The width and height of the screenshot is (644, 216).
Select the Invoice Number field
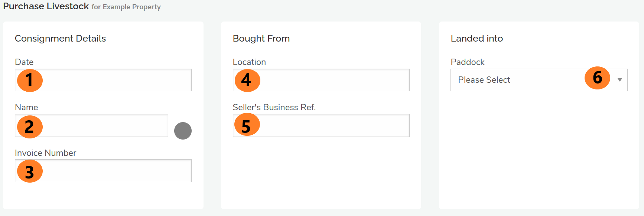[115, 171]
